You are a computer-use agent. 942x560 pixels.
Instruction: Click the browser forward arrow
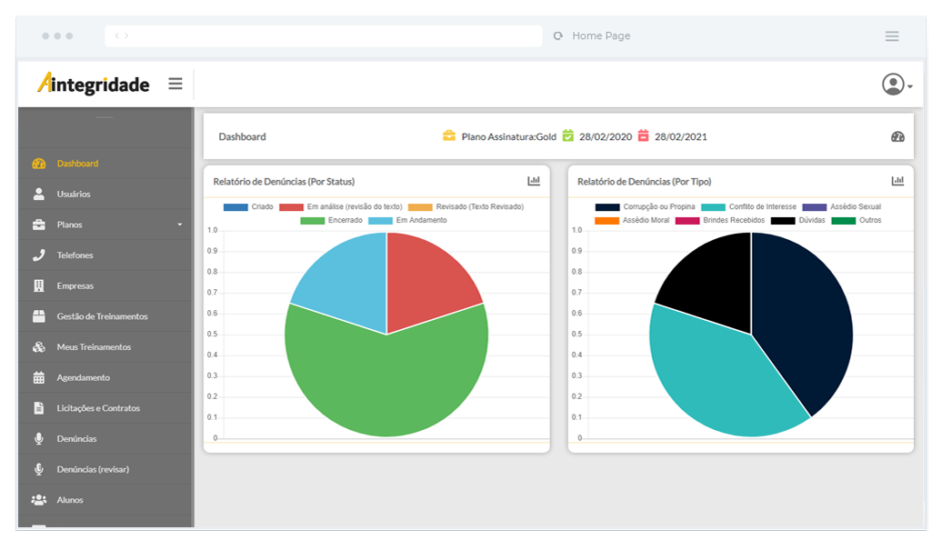[126, 36]
